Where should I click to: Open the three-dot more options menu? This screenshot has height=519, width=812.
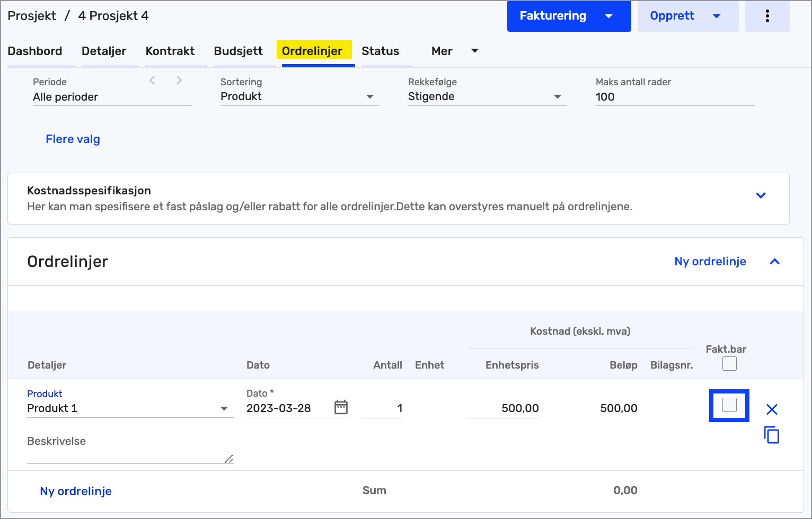pos(767,16)
